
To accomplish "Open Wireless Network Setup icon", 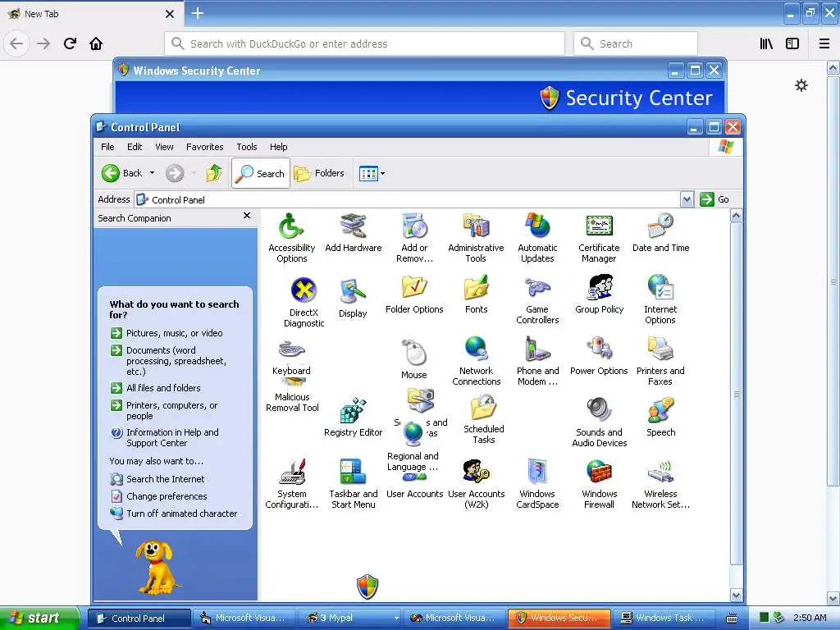I will (x=660, y=484).
